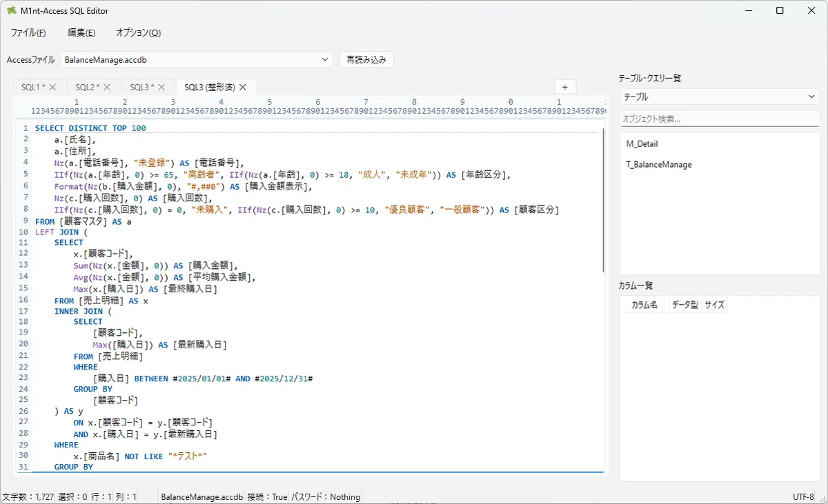
Task: Click the データ型 column header
Action: click(685, 304)
